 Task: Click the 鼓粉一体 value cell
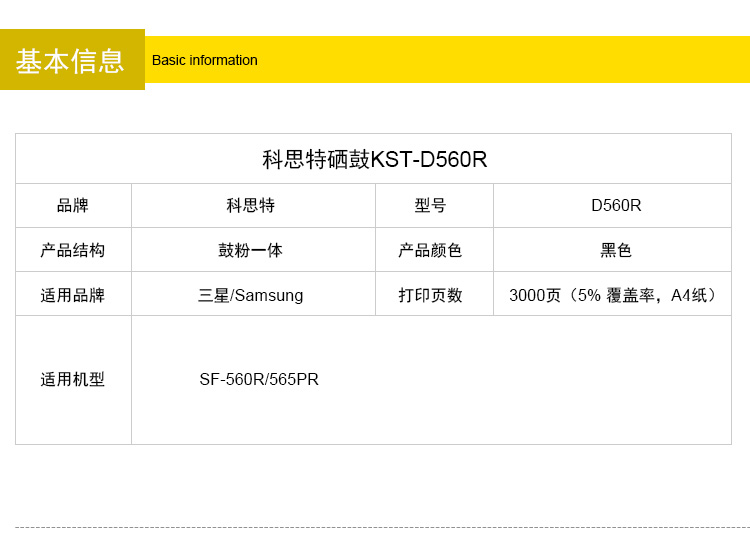(251, 250)
